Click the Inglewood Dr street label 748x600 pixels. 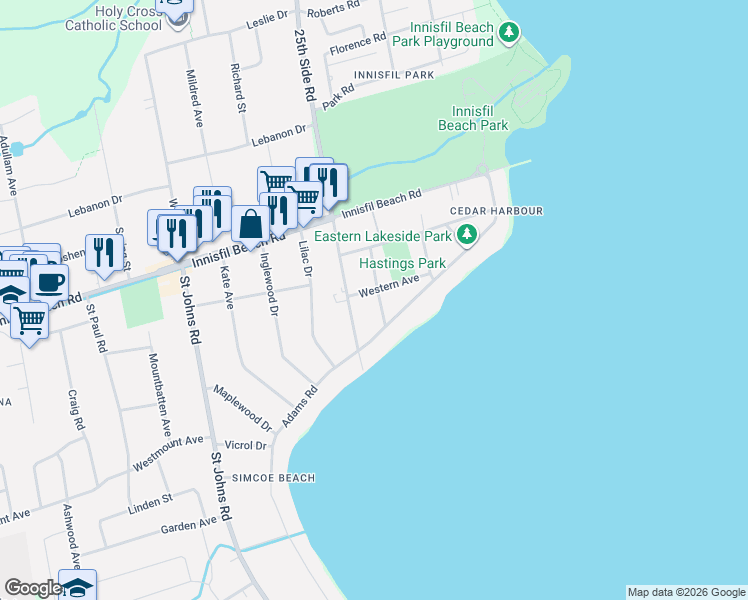click(269, 284)
